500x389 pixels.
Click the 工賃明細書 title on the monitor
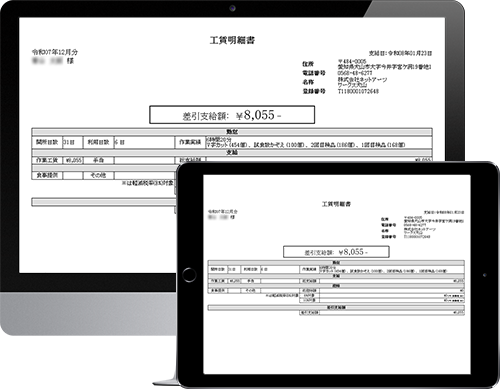tap(232, 40)
